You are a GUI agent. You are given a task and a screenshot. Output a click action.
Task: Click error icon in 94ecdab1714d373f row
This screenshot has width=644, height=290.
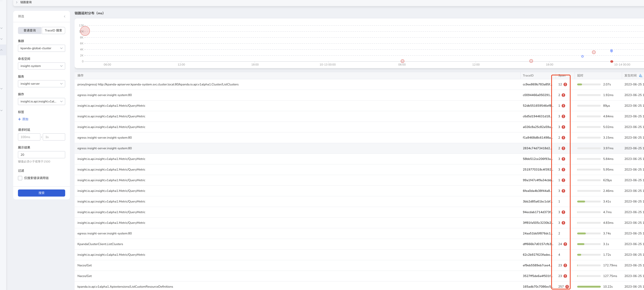tap(563, 212)
